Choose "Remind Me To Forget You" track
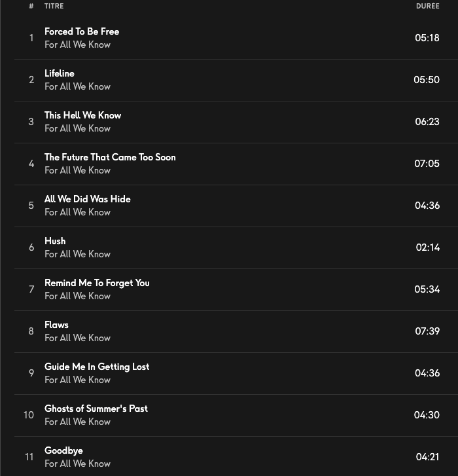Viewport: 458px width, 476px height. click(x=97, y=283)
